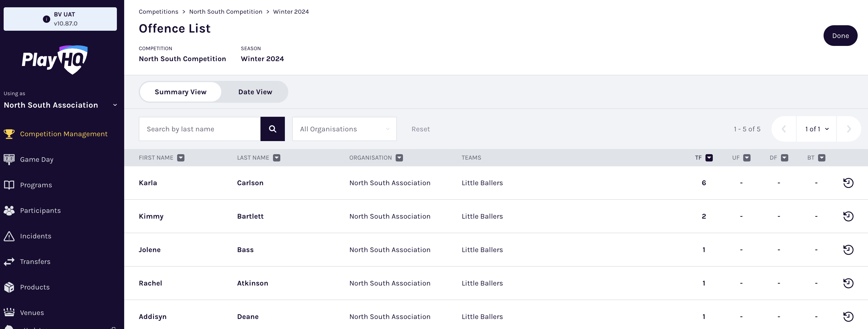
Task: Go to next page arrow
Action: [x=849, y=129]
